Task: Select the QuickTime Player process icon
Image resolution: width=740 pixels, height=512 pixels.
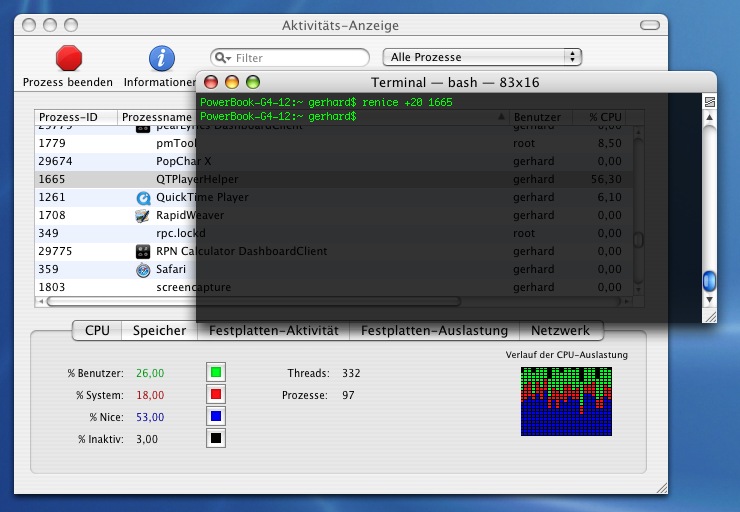Action: 143,197
